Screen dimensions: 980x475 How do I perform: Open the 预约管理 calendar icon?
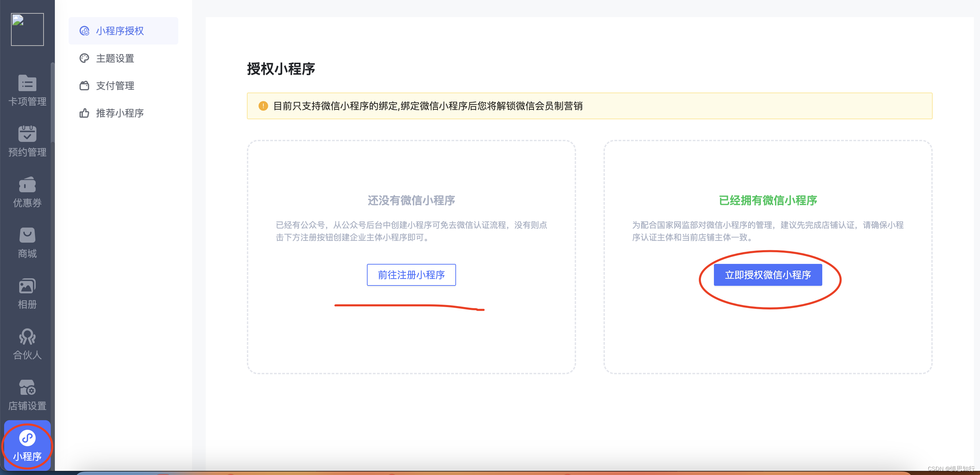click(27, 134)
